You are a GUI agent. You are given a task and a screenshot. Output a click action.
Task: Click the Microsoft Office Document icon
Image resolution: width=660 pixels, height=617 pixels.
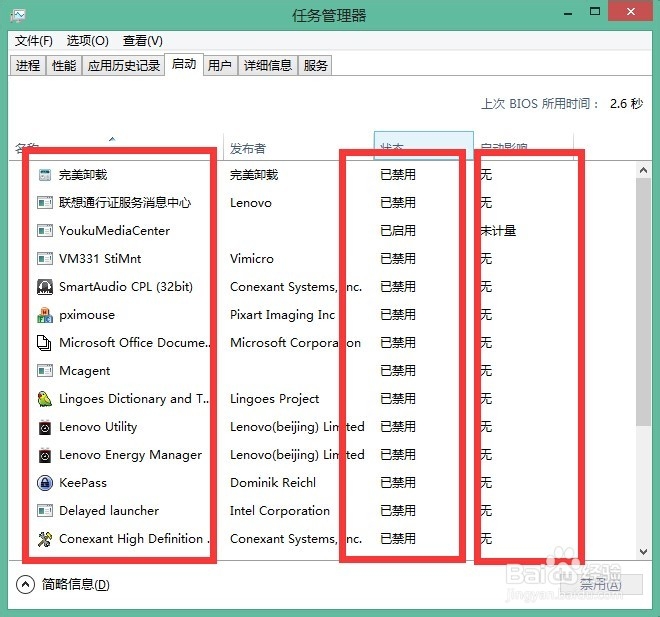[x=45, y=343]
